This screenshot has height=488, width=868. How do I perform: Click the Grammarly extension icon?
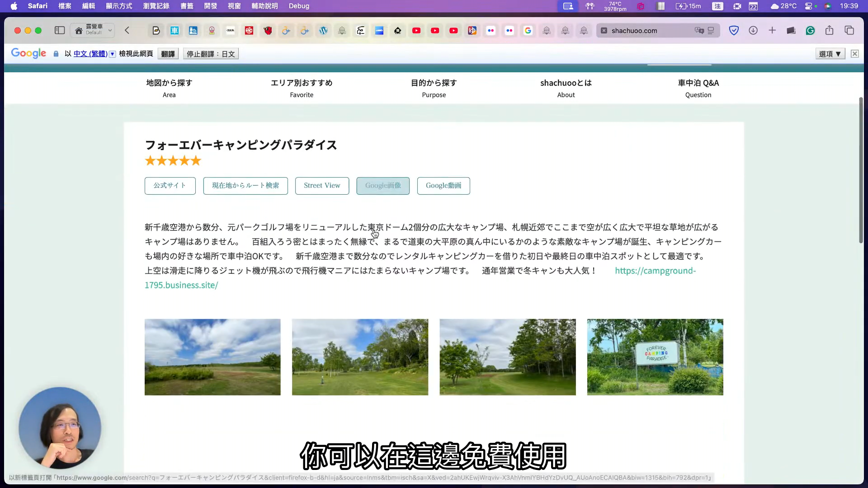(810, 30)
